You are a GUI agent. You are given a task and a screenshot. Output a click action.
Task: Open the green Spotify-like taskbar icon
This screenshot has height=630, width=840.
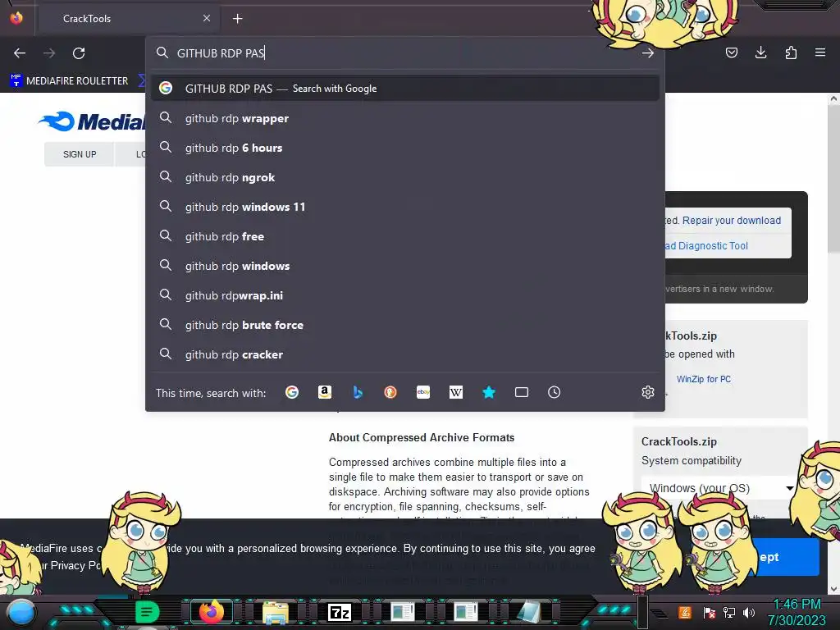pyautogui.click(x=147, y=612)
